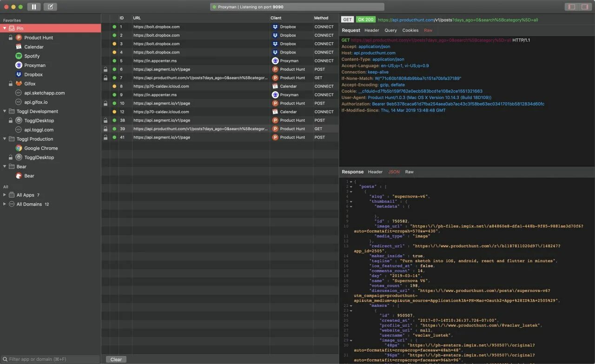Collapse the Toggl Production folder

[x=5, y=139]
